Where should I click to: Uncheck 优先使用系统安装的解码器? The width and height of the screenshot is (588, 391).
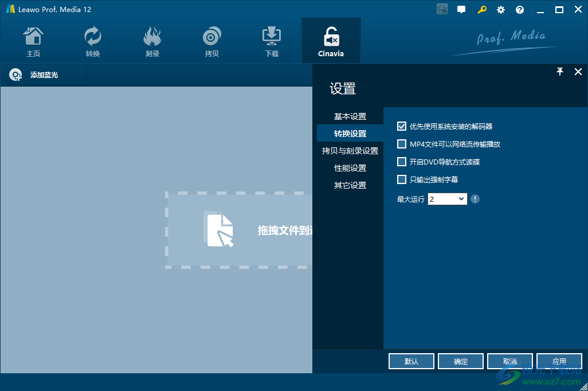[402, 127]
